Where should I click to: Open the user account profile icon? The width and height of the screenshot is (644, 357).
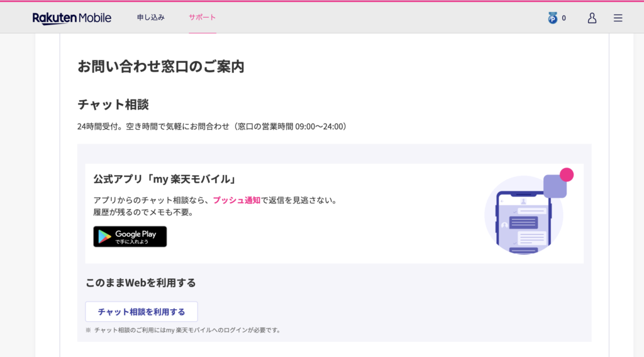tap(592, 18)
